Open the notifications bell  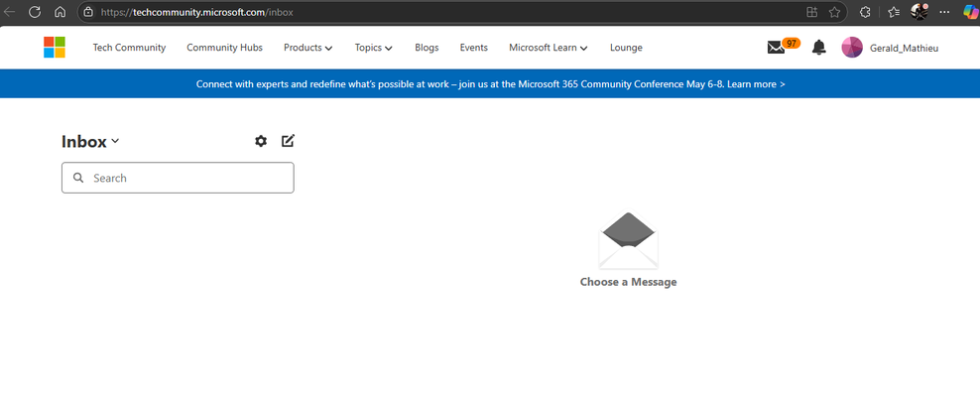pos(818,47)
